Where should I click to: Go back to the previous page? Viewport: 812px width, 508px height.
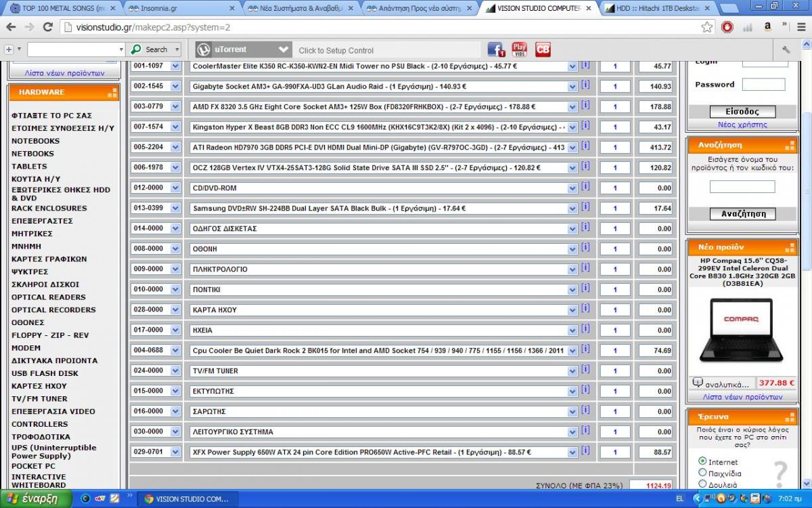(10, 27)
